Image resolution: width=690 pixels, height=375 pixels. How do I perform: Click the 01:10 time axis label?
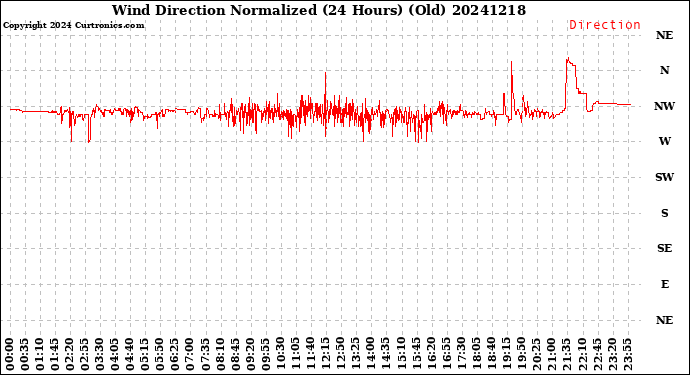(x=40, y=355)
